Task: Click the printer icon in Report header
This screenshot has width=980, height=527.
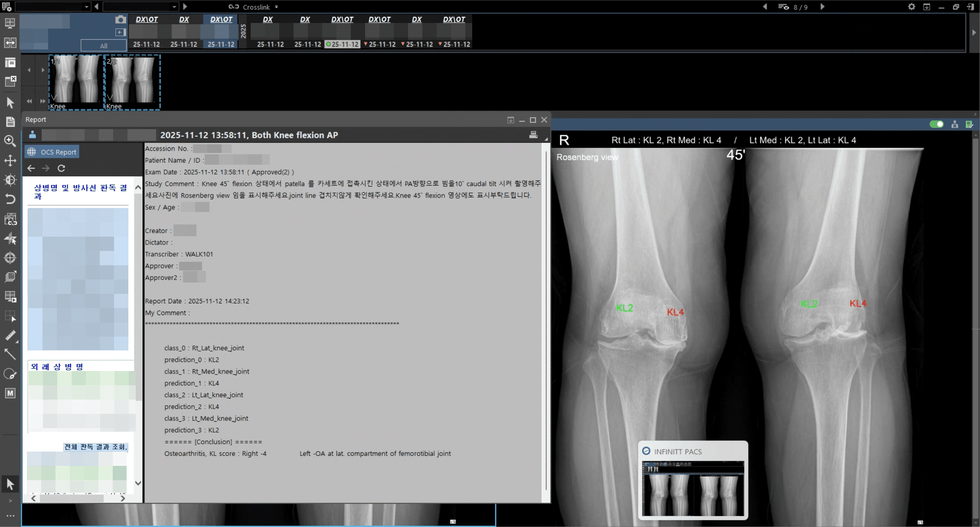Action: coord(533,135)
